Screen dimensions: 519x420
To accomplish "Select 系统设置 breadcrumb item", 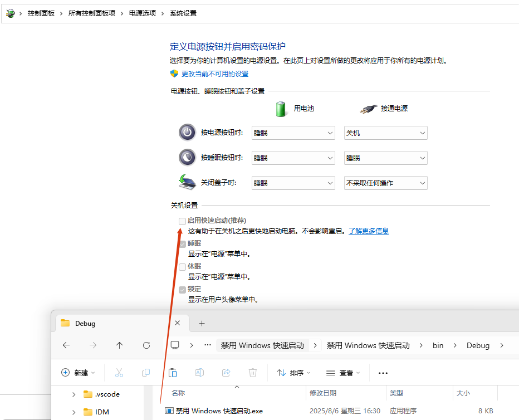I will pyautogui.click(x=183, y=13).
